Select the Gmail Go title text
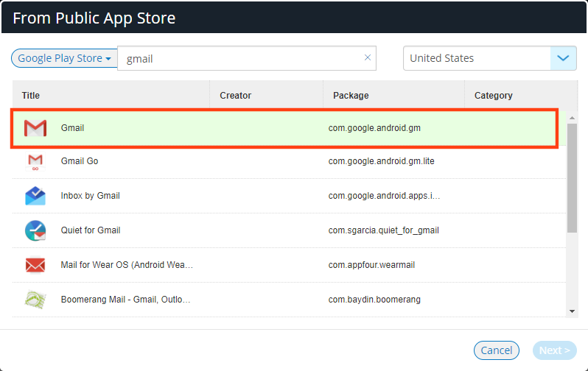Screen dimensions: 588x371 click(80, 161)
